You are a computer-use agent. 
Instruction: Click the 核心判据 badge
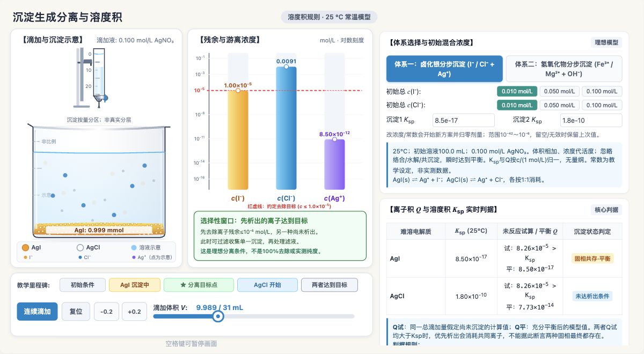click(x=606, y=210)
